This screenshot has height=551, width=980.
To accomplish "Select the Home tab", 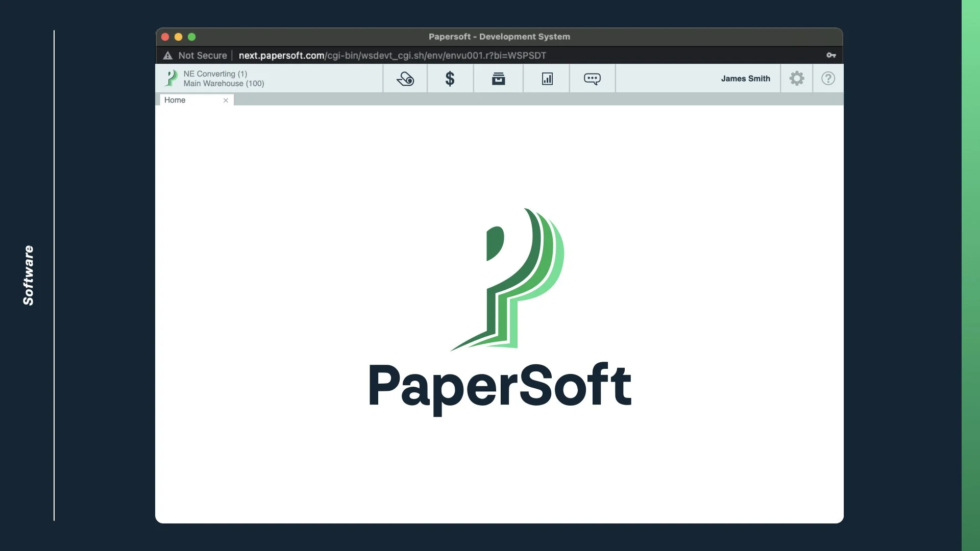I will point(175,100).
